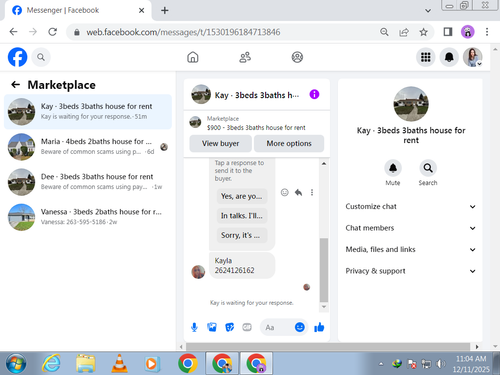Image resolution: width=500 pixels, height=375 pixels.
Task: Open Maria 4beds 2baths conversation
Action: point(88,147)
